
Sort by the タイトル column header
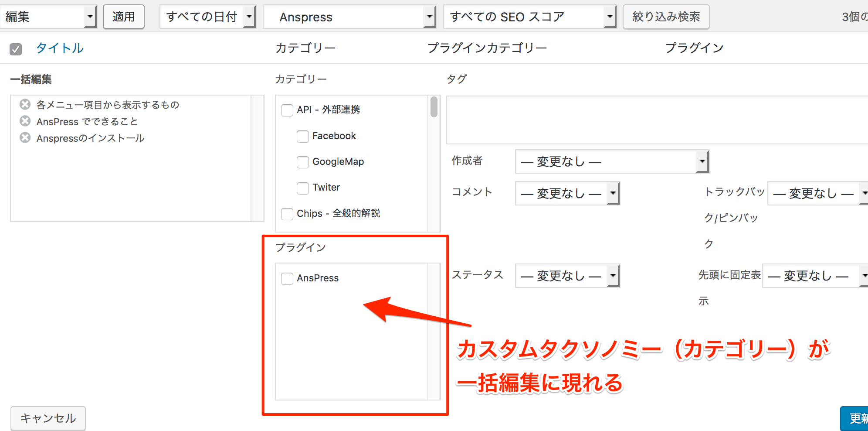pos(60,48)
